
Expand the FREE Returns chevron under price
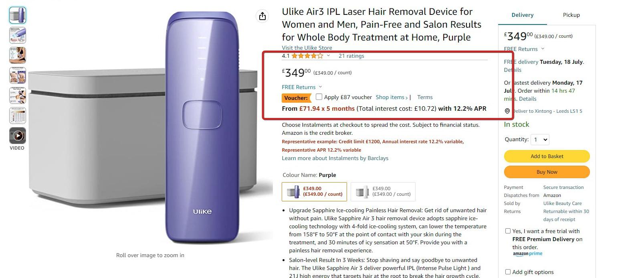click(320, 87)
